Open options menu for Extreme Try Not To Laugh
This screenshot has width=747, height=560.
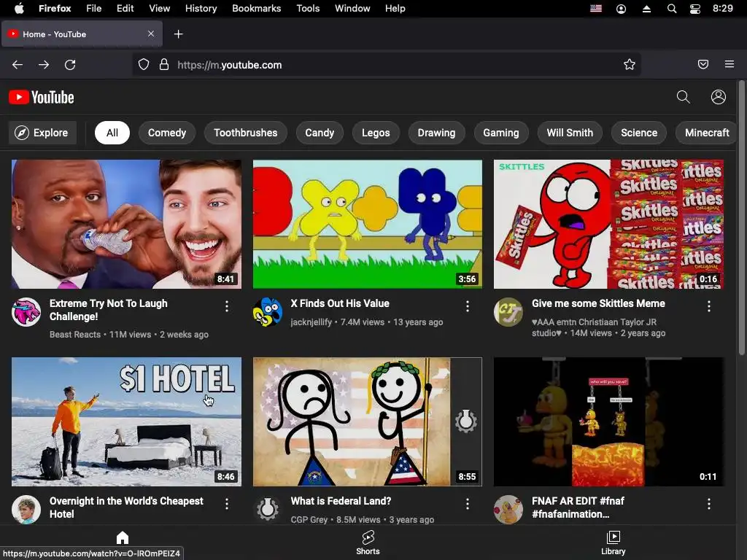tap(227, 307)
